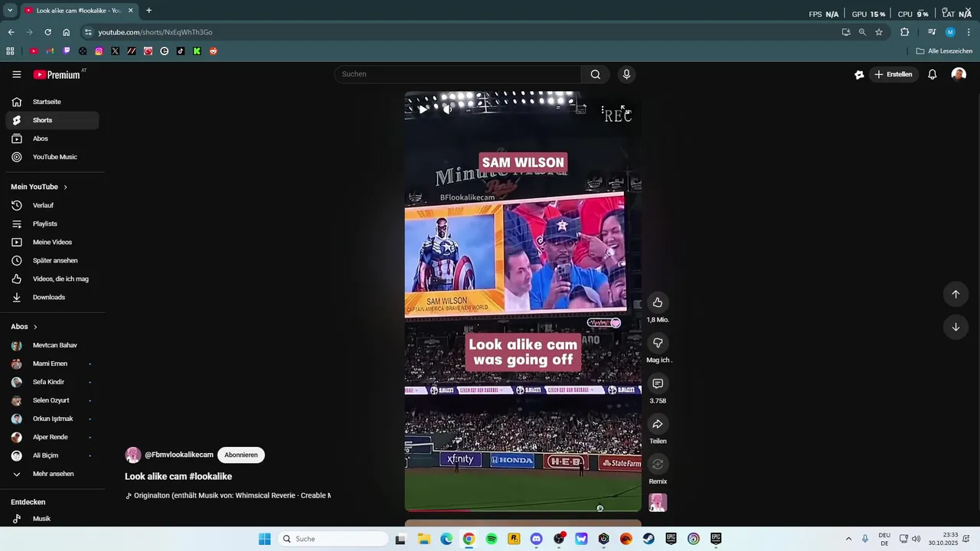Open the Originalton sound link

[x=228, y=495]
